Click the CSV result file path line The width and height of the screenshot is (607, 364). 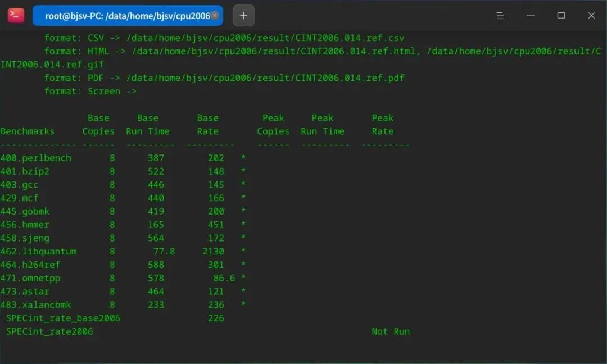coord(224,38)
